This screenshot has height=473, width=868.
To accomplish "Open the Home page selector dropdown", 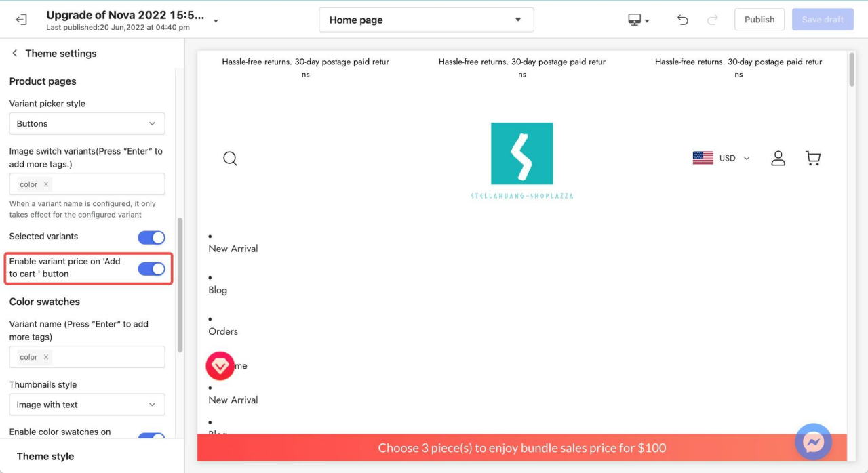I will (x=427, y=20).
